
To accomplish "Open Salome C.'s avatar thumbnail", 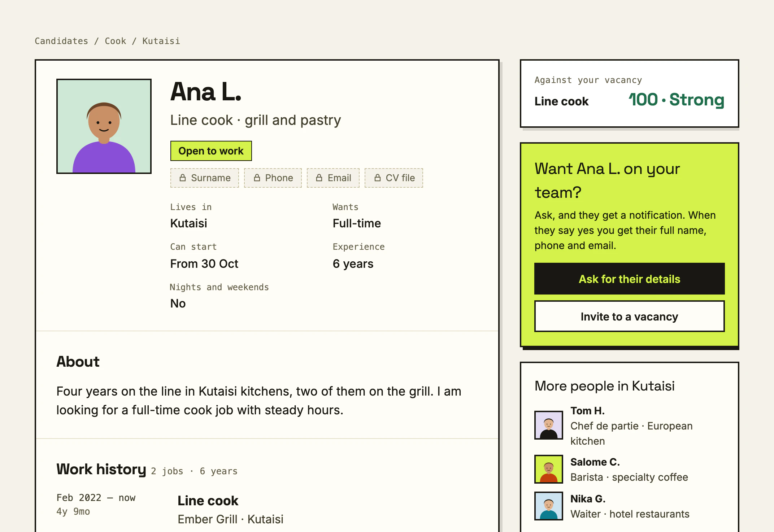I will tap(549, 469).
